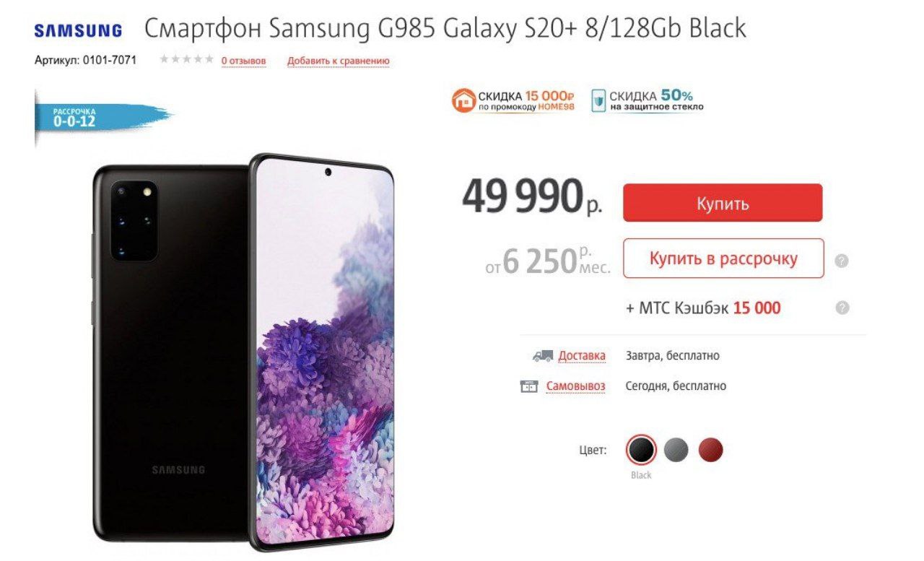
Task: Open the Доставка link
Action: tap(582, 356)
